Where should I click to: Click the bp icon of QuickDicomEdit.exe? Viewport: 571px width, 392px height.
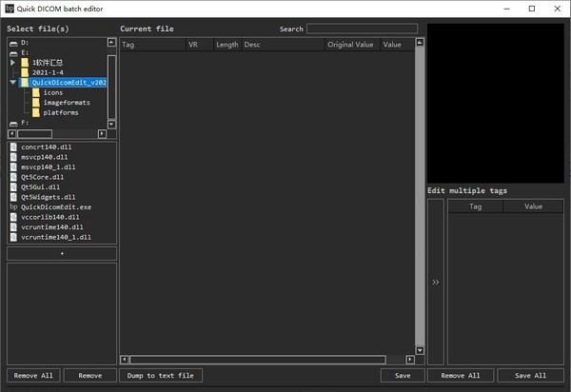coord(13,206)
